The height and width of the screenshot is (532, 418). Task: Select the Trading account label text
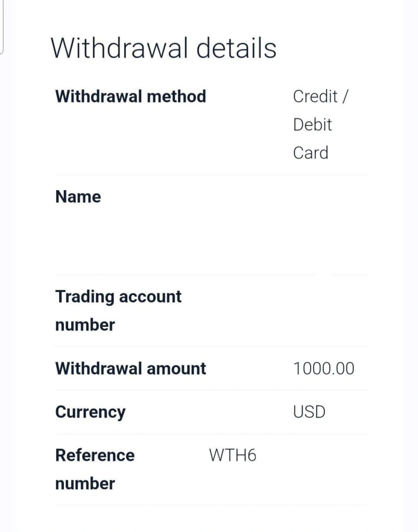[118, 297]
